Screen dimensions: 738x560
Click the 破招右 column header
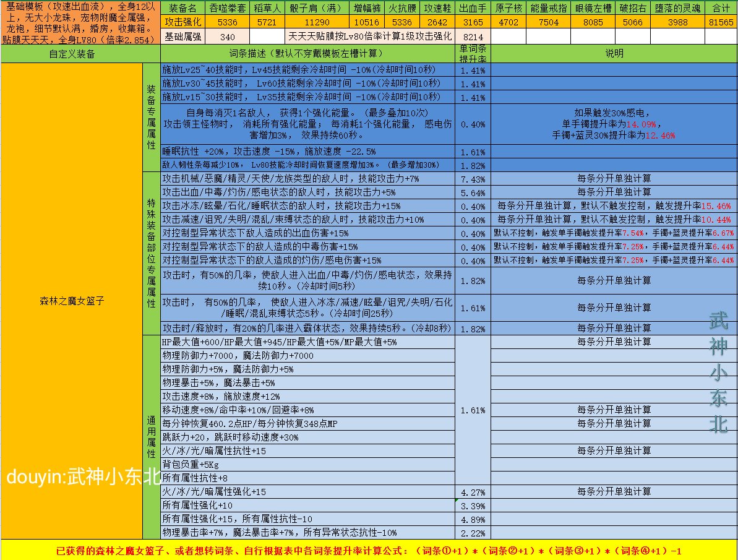point(633,8)
